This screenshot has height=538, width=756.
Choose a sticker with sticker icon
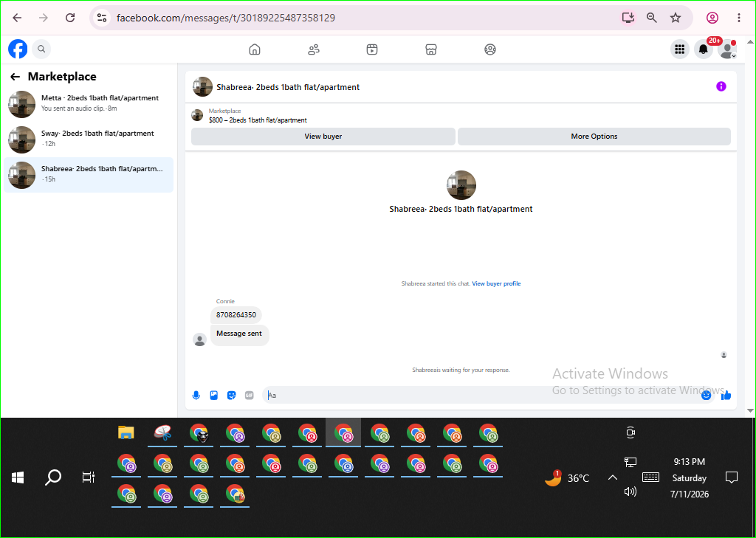click(231, 396)
